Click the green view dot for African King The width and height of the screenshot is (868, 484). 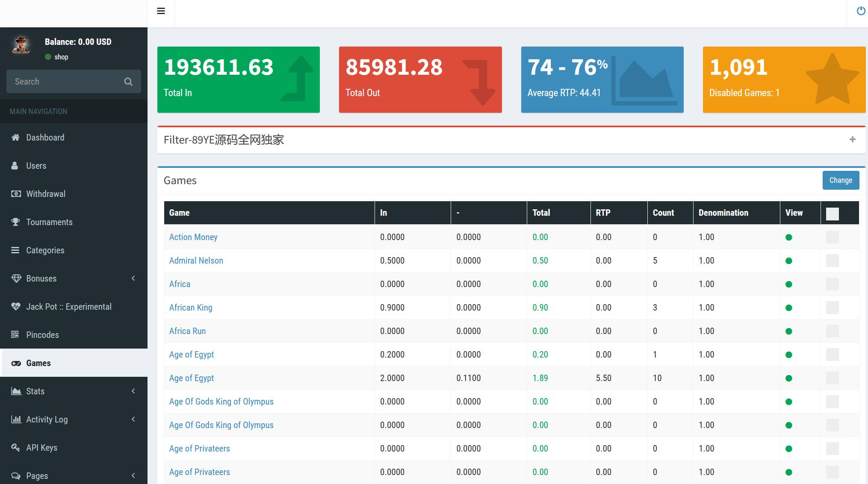789,308
